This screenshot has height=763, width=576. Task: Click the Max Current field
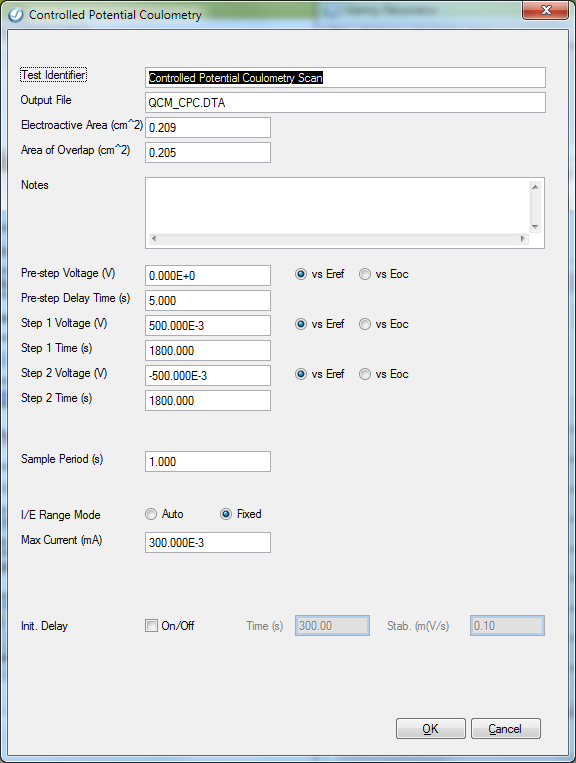(208, 543)
